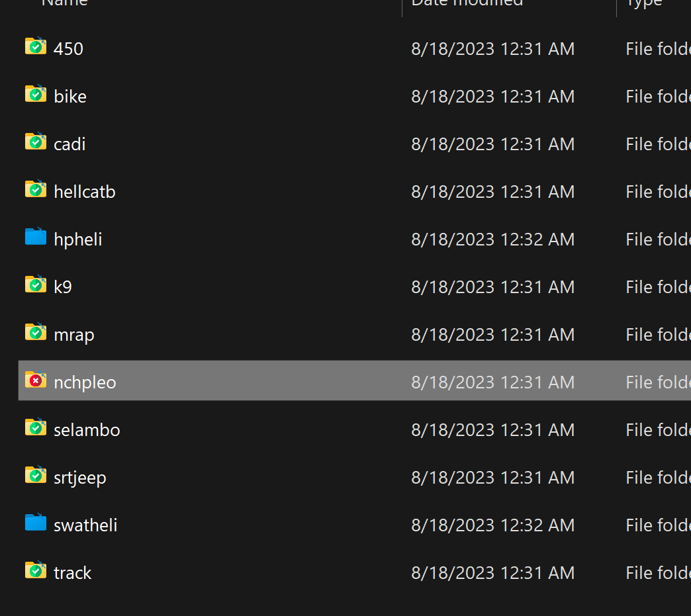Select the srtjeep folder name
Image resolution: width=691 pixels, height=616 pixels.
(80, 478)
